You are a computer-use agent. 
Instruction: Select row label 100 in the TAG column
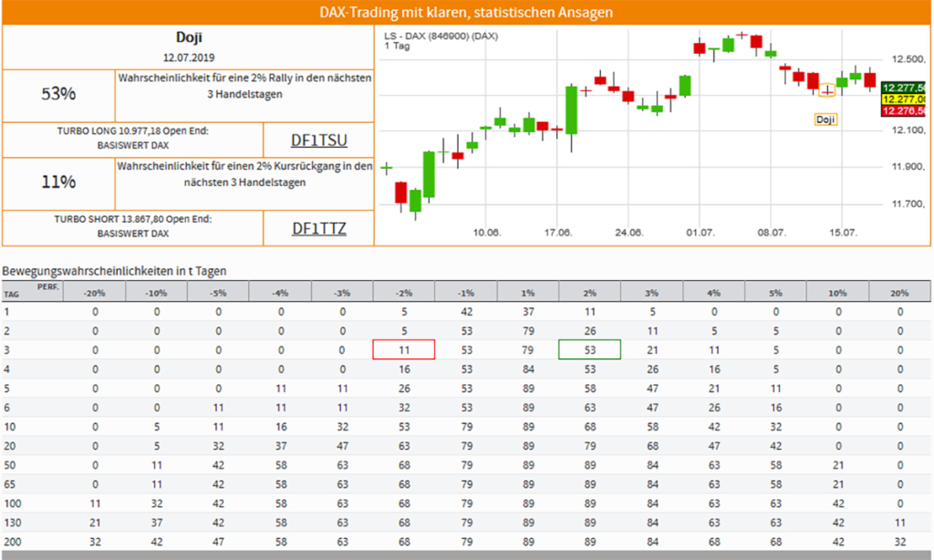pyautogui.click(x=12, y=503)
